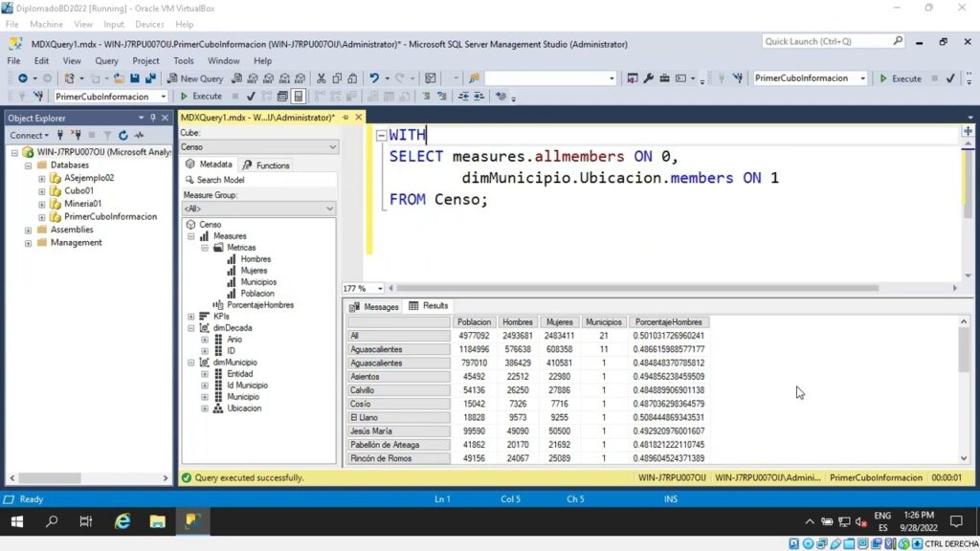
Task: Refresh the Object Explorer with refresh icon
Action: click(x=122, y=136)
